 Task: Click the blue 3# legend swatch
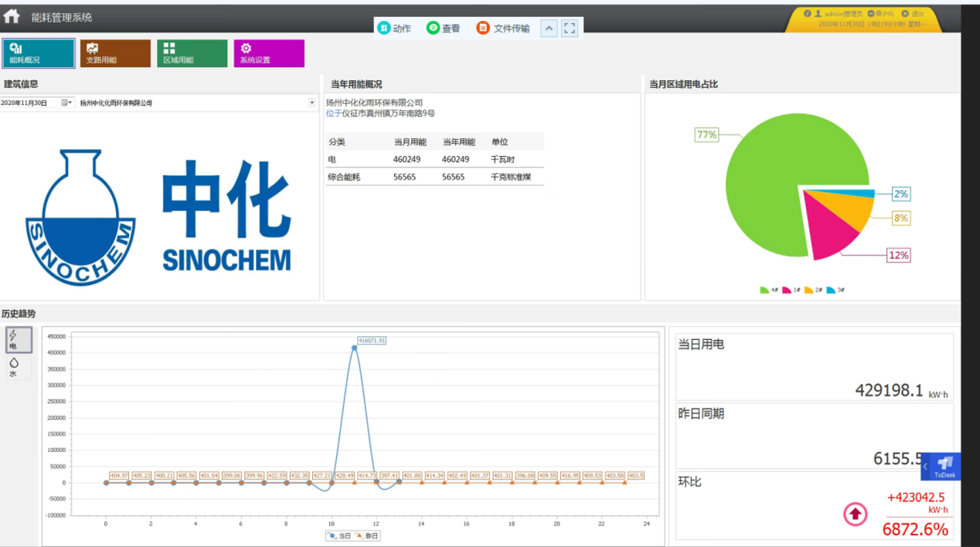(831, 290)
